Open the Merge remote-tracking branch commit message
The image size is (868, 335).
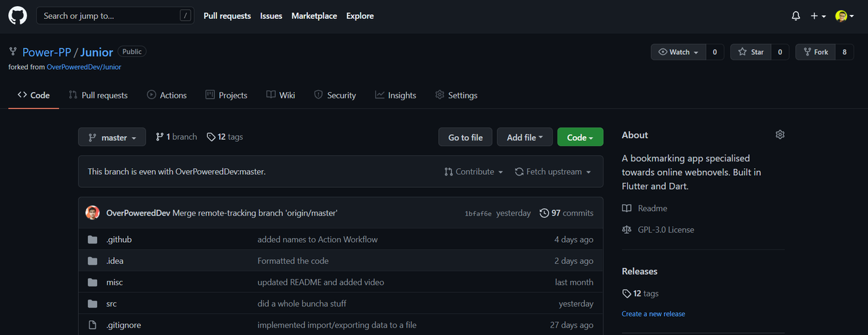point(255,213)
